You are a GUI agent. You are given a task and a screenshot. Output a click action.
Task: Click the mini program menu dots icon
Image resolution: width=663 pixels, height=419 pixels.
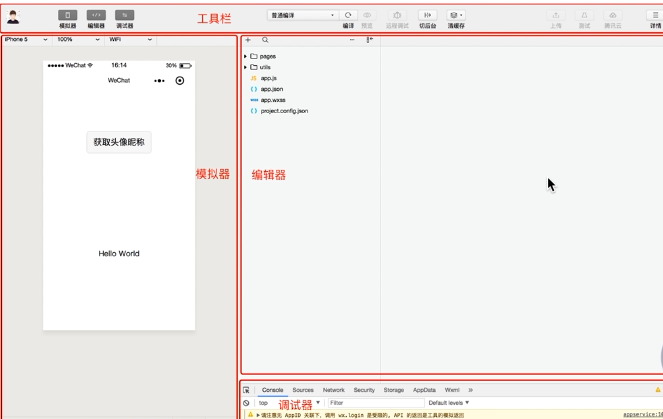click(159, 81)
